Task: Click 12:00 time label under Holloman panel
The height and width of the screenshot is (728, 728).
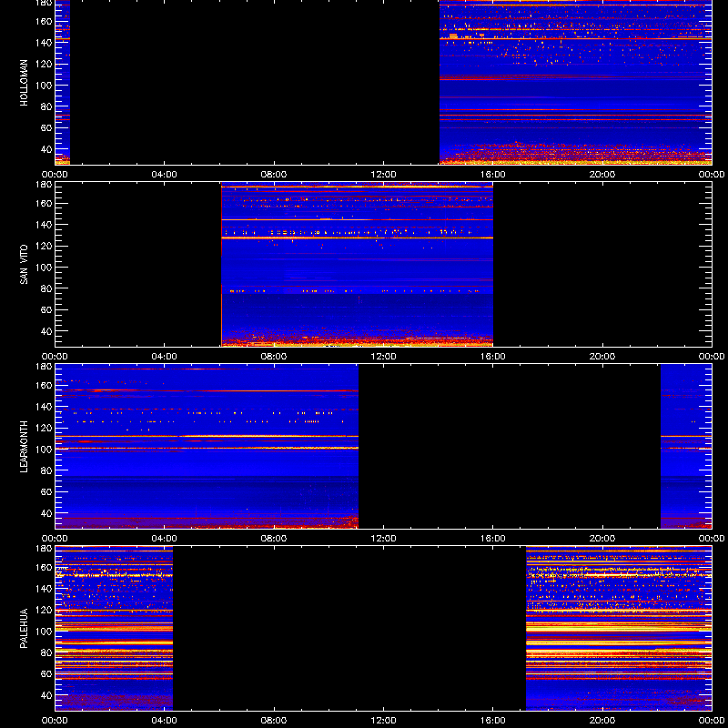Action: point(383,175)
